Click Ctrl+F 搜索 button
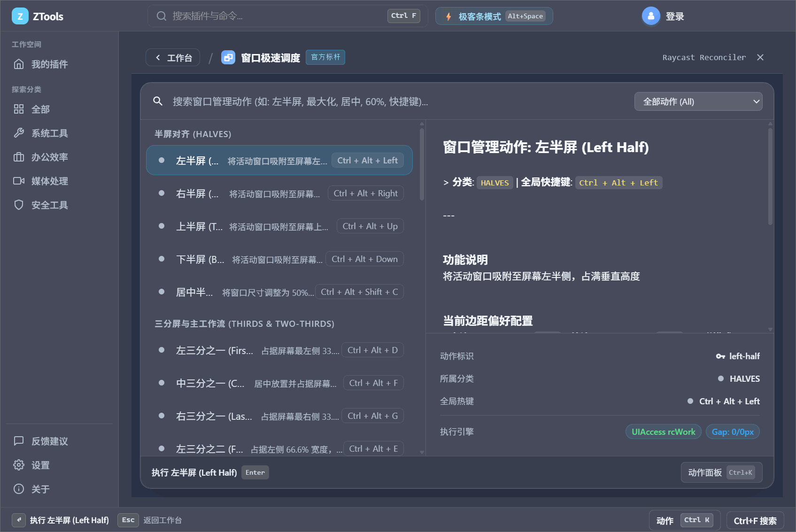The image size is (796, 532). click(x=755, y=521)
